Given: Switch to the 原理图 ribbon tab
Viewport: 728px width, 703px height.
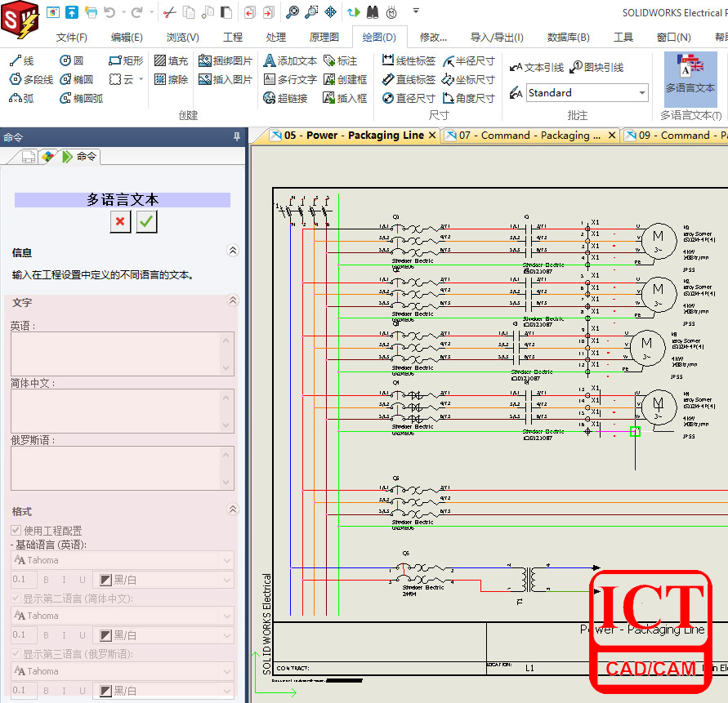Looking at the screenshot, I should point(324,37).
